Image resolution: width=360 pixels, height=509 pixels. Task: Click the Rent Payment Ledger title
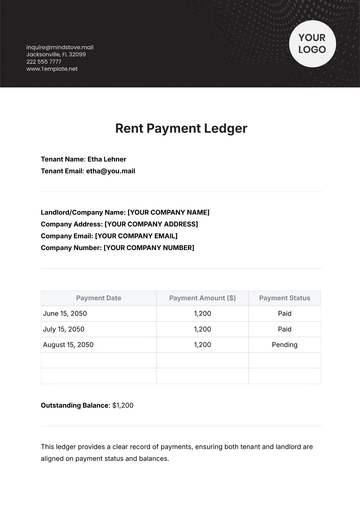[x=181, y=128]
